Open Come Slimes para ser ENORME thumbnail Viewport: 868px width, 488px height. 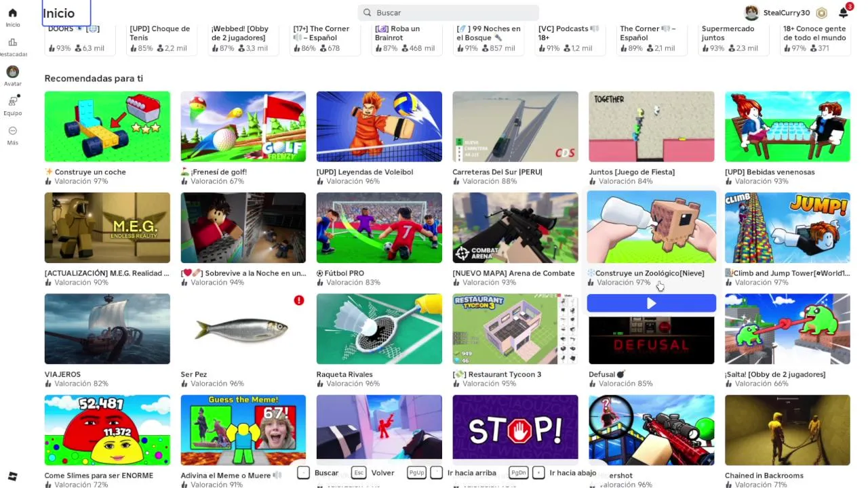[107, 430]
